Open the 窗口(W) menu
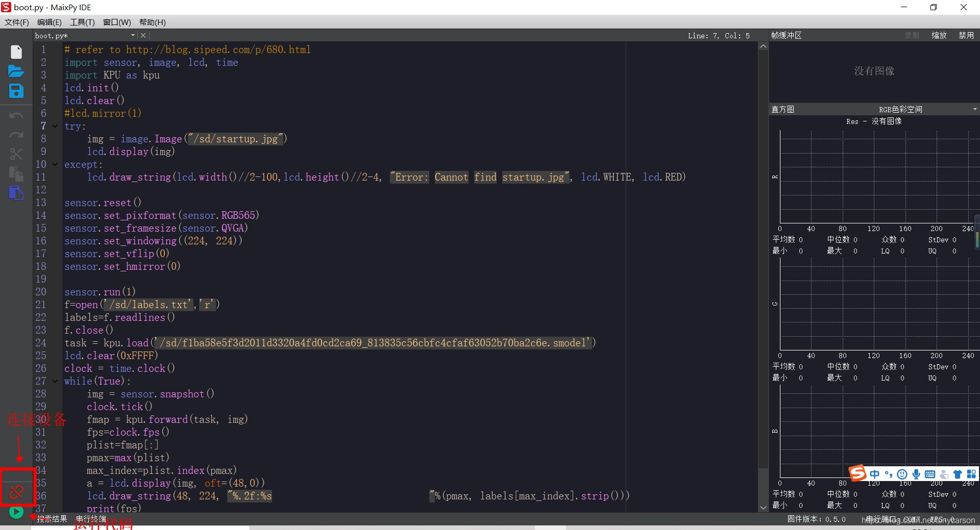Screen dimensions: 980x530 pos(117,22)
